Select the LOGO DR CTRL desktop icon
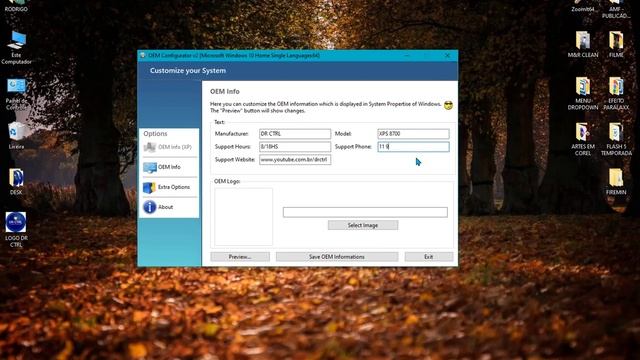 point(16,229)
